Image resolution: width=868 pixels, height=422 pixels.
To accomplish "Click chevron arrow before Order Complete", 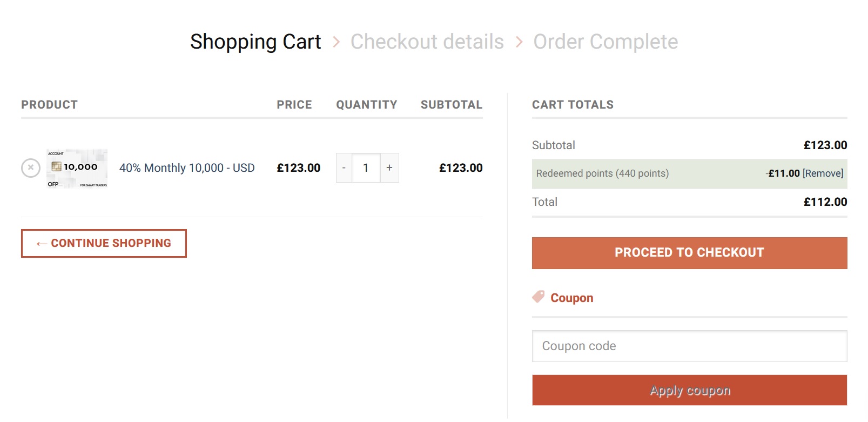I will (519, 42).
